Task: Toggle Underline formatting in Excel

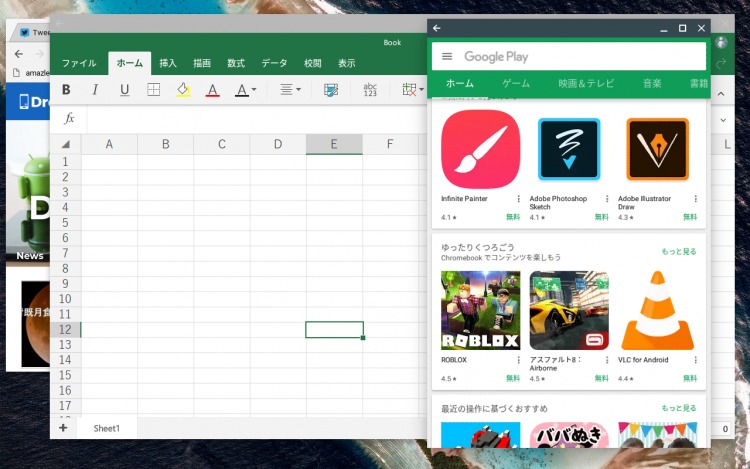Action: point(124,89)
